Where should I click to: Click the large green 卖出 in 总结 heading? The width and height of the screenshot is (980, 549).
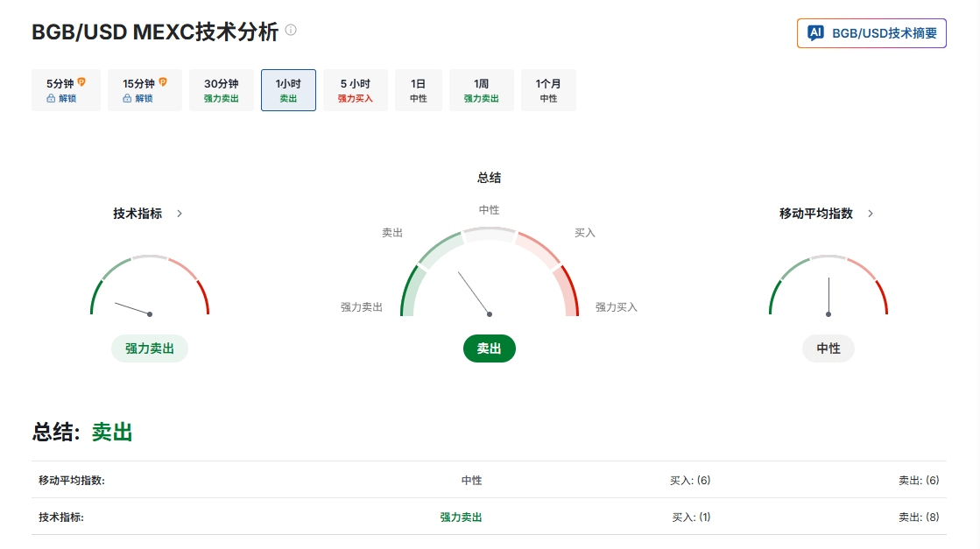pyautogui.click(x=112, y=433)
